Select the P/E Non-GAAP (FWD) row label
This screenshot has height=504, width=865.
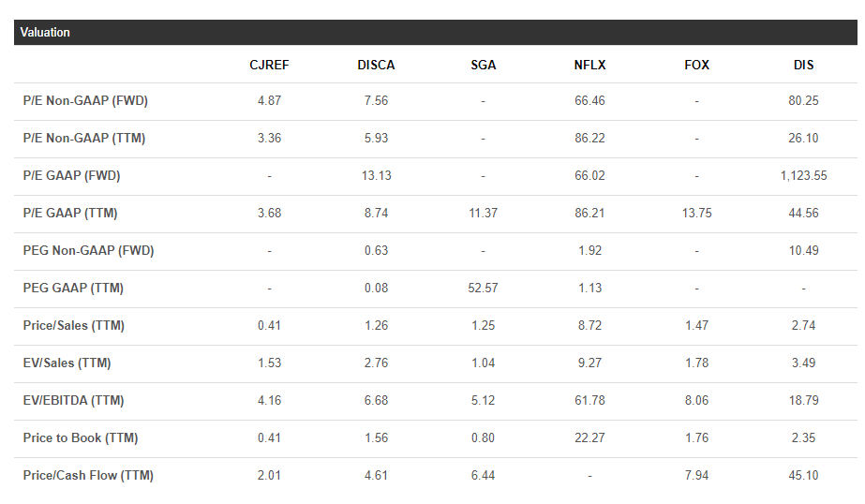tap(85, 101)
